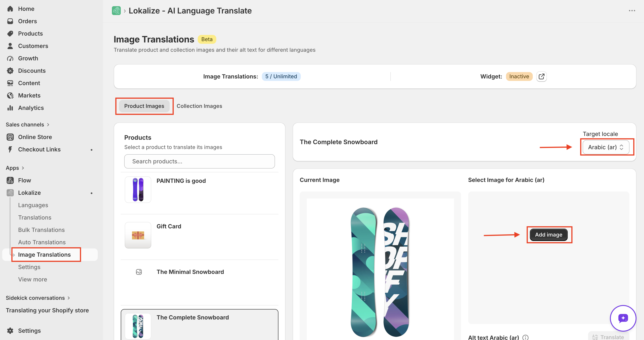The width and height of the screenshot is (644, 340).
Task: Click the Content image icon
Action: click(10, 83)
